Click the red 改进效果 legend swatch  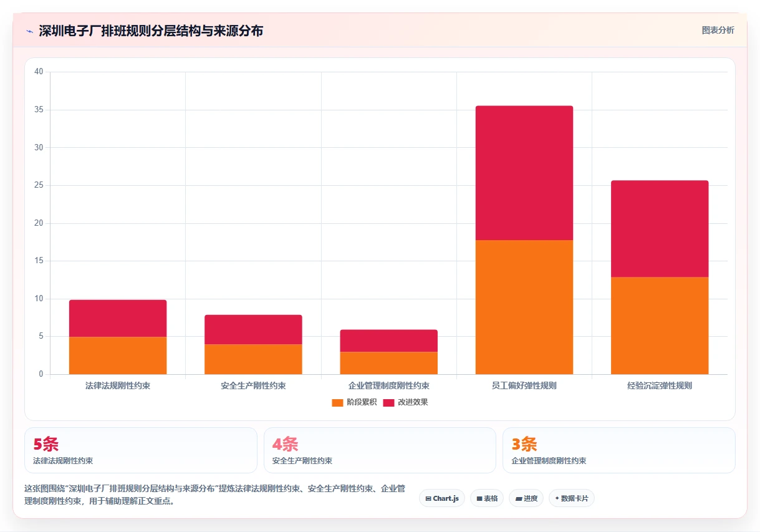point(388,402)
